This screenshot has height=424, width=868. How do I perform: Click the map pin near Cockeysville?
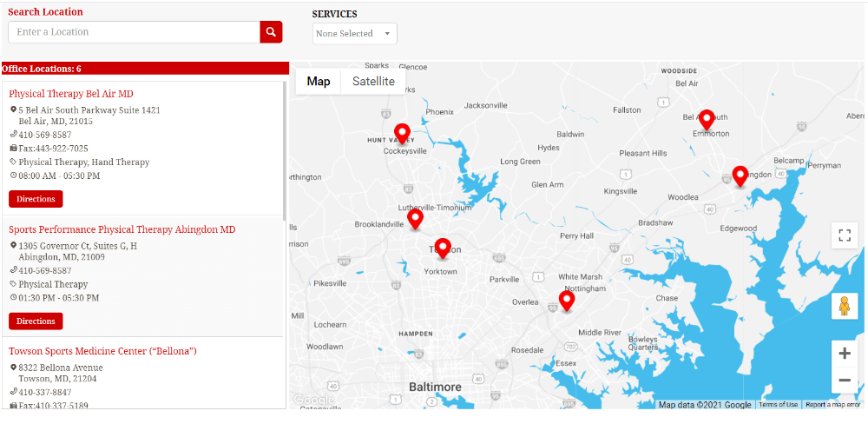point(402,134)
